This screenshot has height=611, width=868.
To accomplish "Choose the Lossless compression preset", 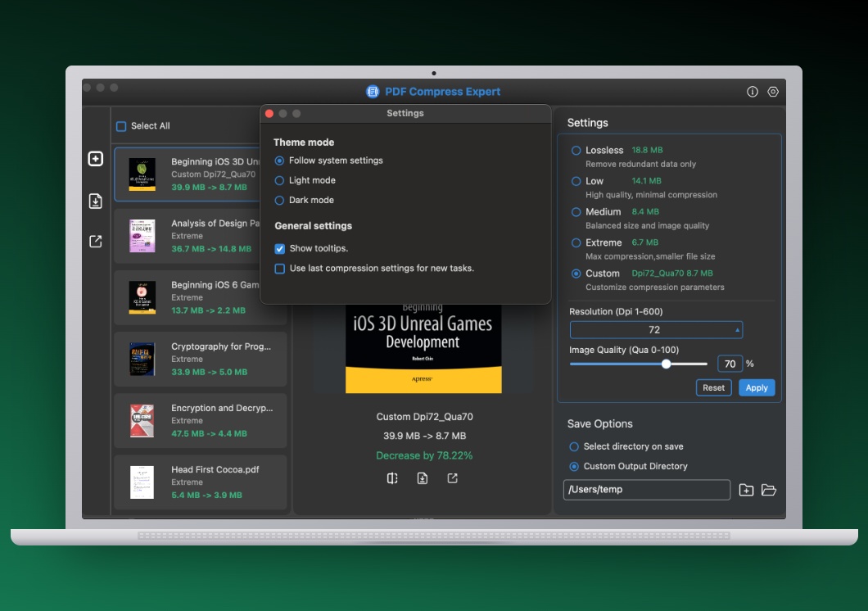I will click(576, 151).
